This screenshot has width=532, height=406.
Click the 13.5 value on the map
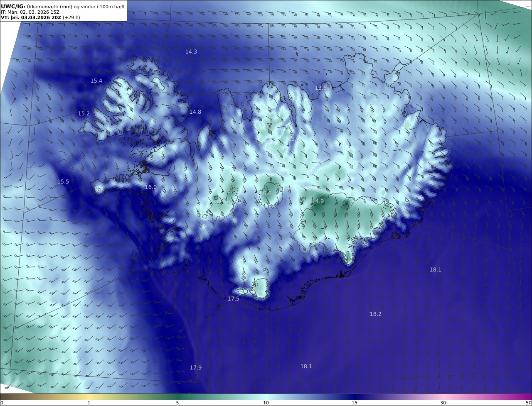point(321,88)
